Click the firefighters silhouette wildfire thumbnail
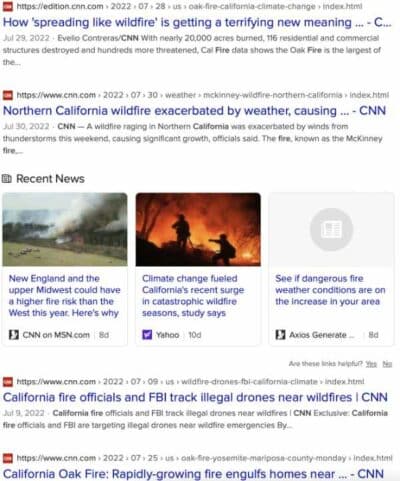The width and height of the screenshot is (400, 481). click(x=198, y=229)
